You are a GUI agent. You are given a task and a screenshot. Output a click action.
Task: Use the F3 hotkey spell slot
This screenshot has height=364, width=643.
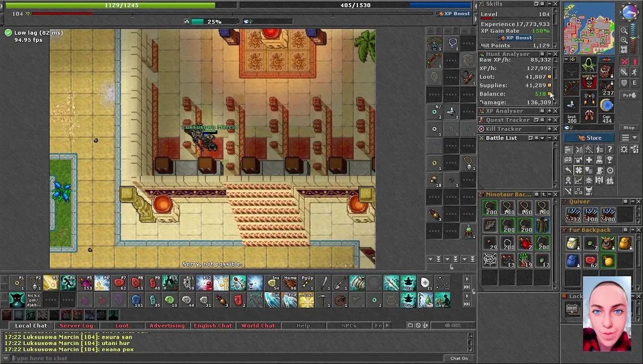51,284
